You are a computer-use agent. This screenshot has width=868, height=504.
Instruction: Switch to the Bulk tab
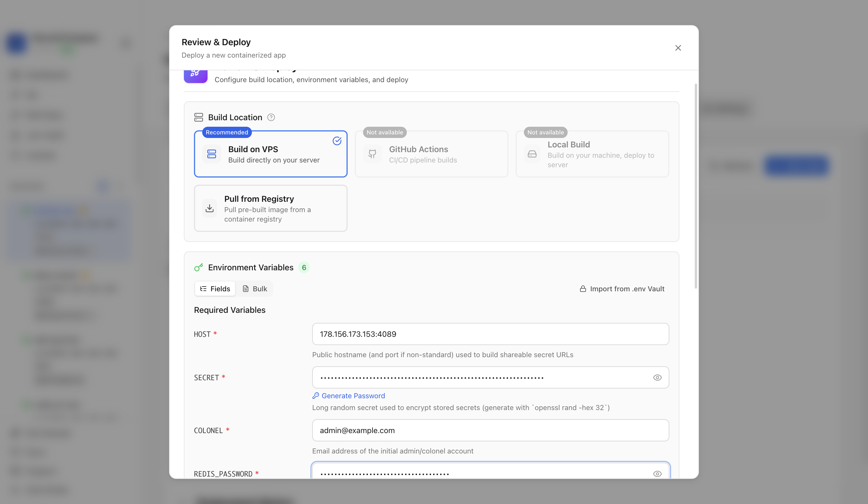(255, 289)
